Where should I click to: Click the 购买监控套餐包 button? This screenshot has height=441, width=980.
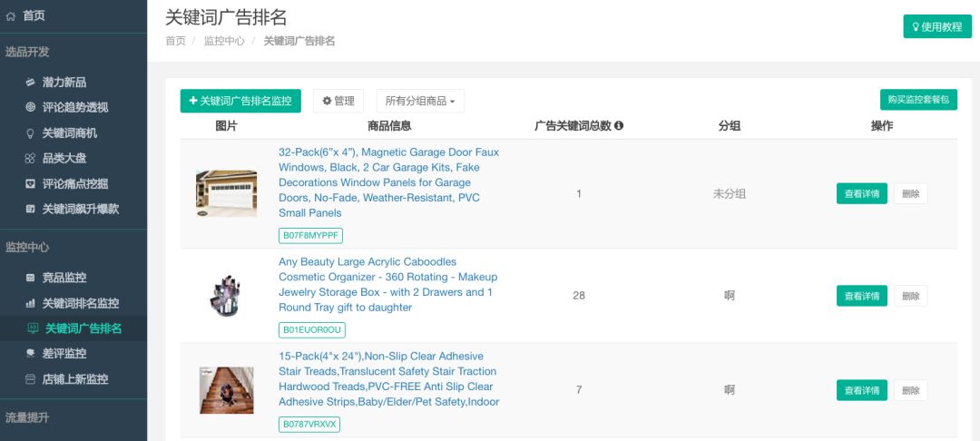pyautogui.click(x=918, y=100)
